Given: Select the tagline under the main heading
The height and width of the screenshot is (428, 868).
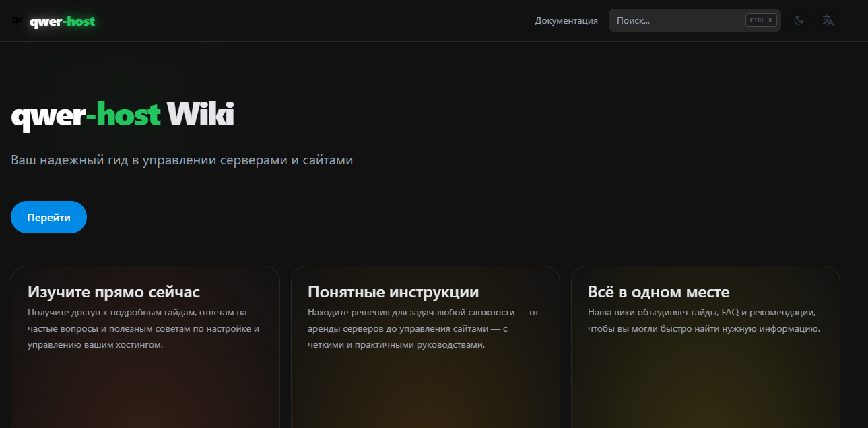Looking at the screenshot, I should [182, 160].
